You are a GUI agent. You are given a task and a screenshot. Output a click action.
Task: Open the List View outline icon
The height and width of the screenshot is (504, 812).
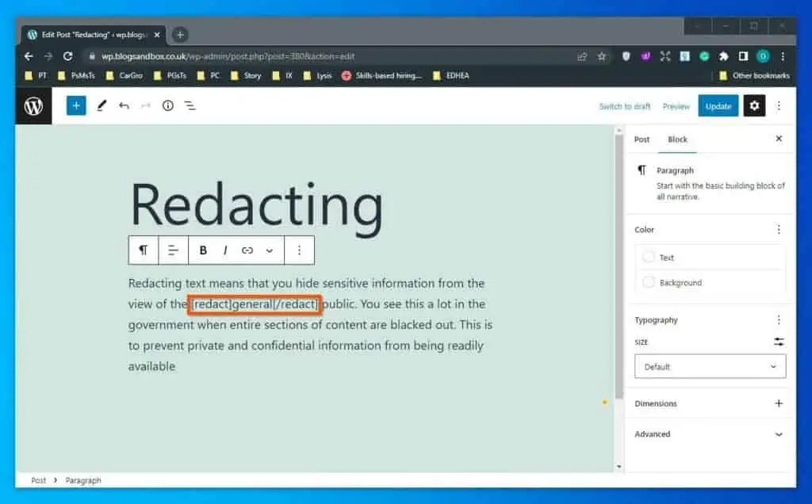click(190, 106)
